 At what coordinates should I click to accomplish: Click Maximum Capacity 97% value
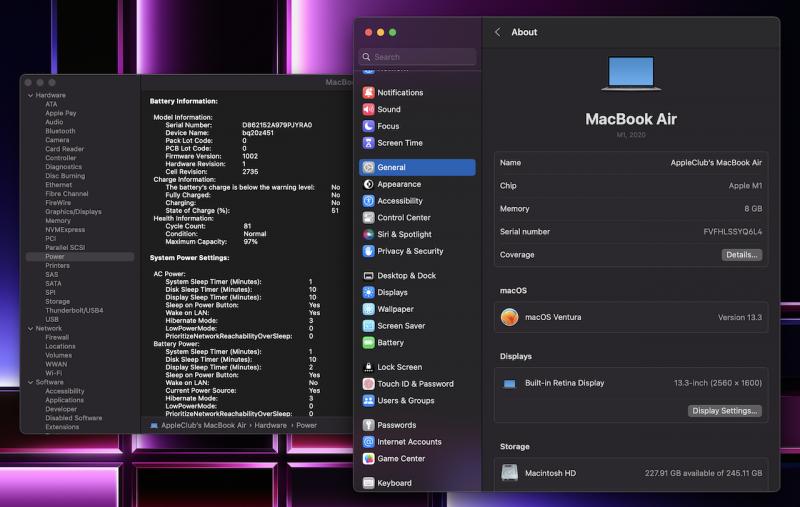[251, 242]
